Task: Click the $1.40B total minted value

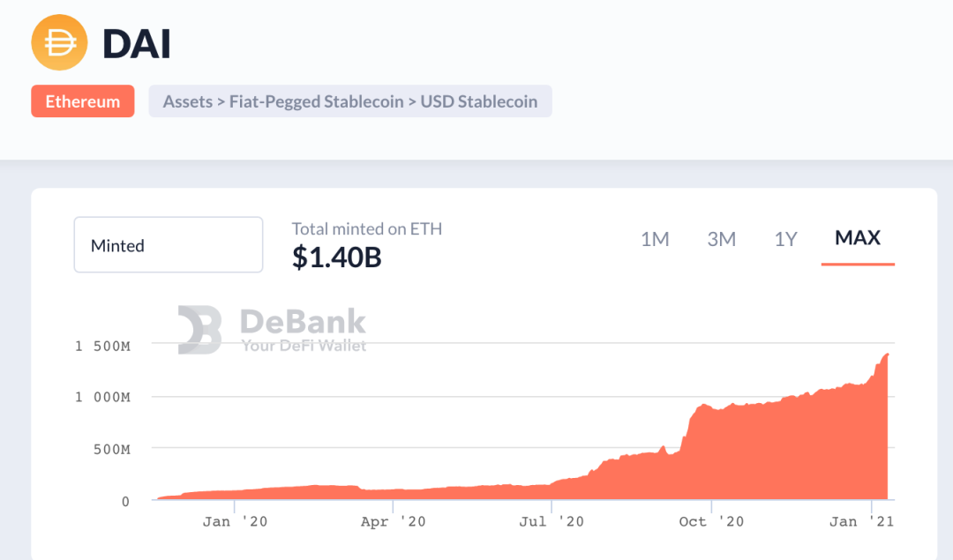Action: (x=337, y=257)
